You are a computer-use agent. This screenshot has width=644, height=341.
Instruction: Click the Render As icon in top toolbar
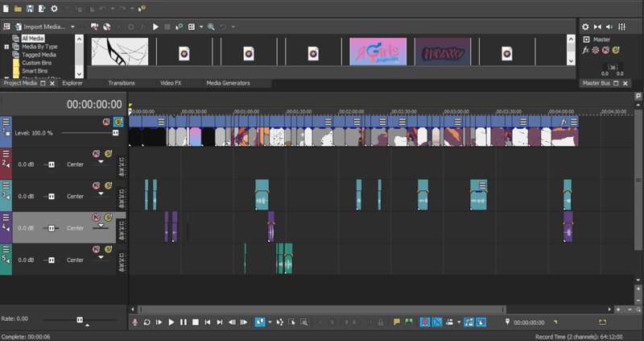(42, 9)
